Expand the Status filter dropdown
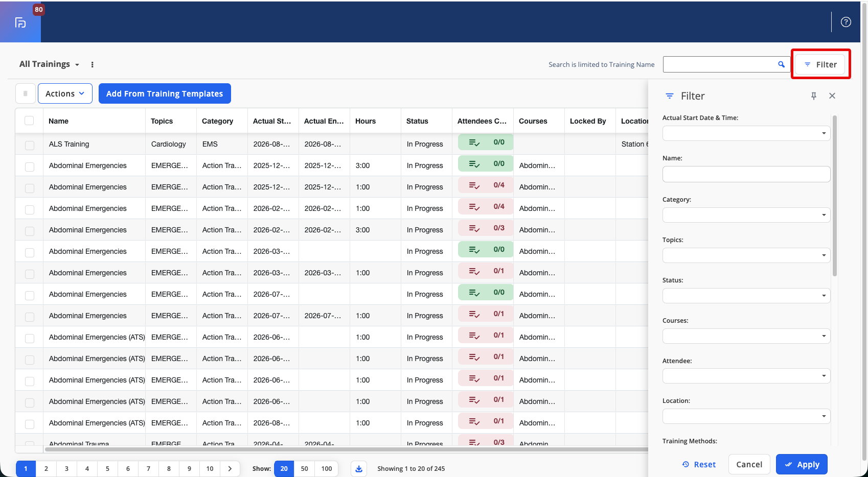Screen dimensions: 868x477 (x=746, y=296)
